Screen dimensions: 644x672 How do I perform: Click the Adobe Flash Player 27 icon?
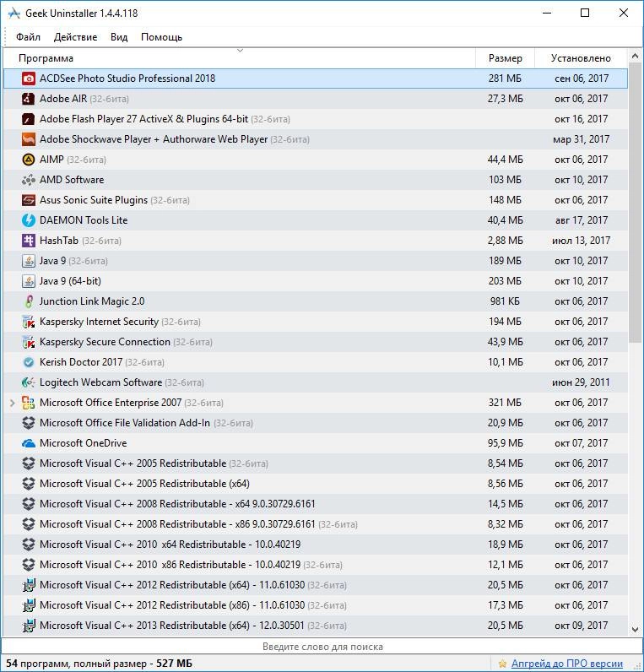tap(29, 119)
